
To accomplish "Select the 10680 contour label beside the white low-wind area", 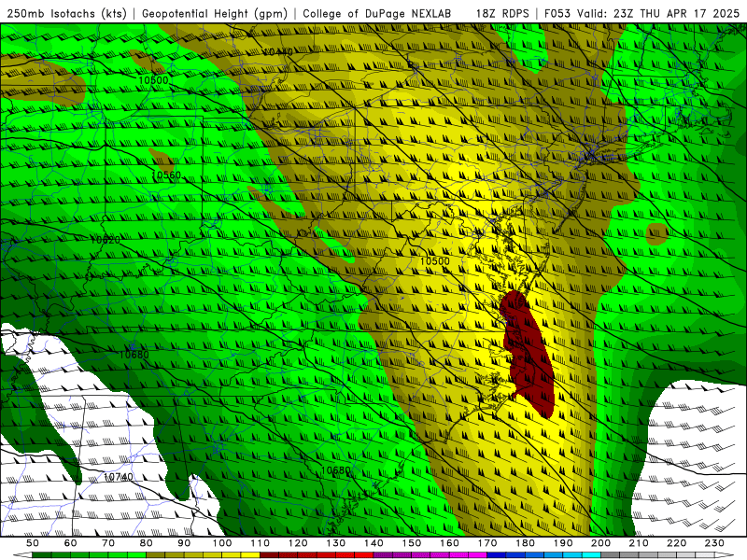I will (x=134, y=355).
